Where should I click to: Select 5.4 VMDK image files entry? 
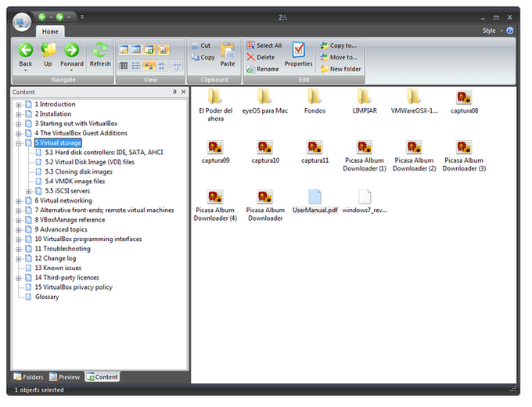[x=75, y=182]
